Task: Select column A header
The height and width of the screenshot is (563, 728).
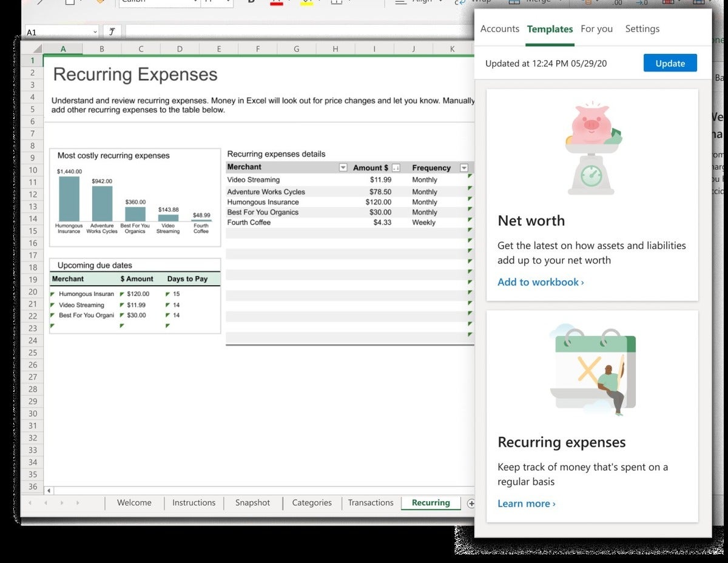Action: (x=63, y=49)
